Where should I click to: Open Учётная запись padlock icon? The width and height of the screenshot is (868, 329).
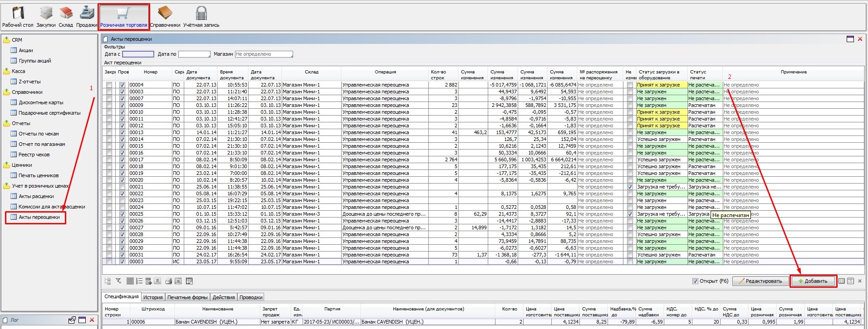coord(201,17)
